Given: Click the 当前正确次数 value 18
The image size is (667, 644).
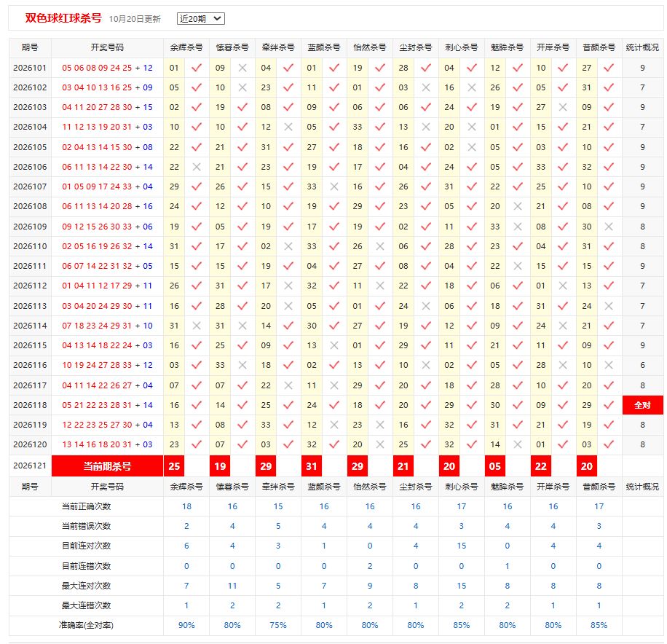Looking at the screenshot, I should click(x=186, y=506).
